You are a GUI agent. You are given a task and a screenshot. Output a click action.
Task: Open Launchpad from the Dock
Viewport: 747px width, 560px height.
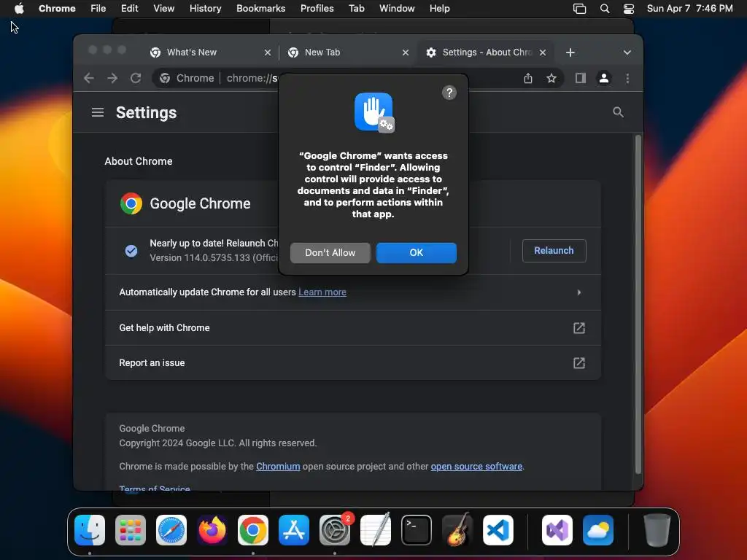(x=131, y=530)
